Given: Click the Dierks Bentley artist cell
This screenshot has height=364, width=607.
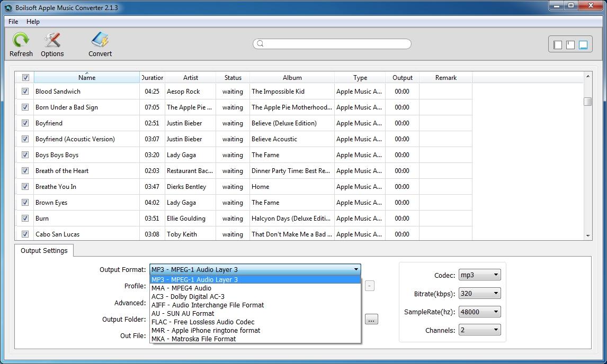Looking at the screenshot, I should click(191, 186).
